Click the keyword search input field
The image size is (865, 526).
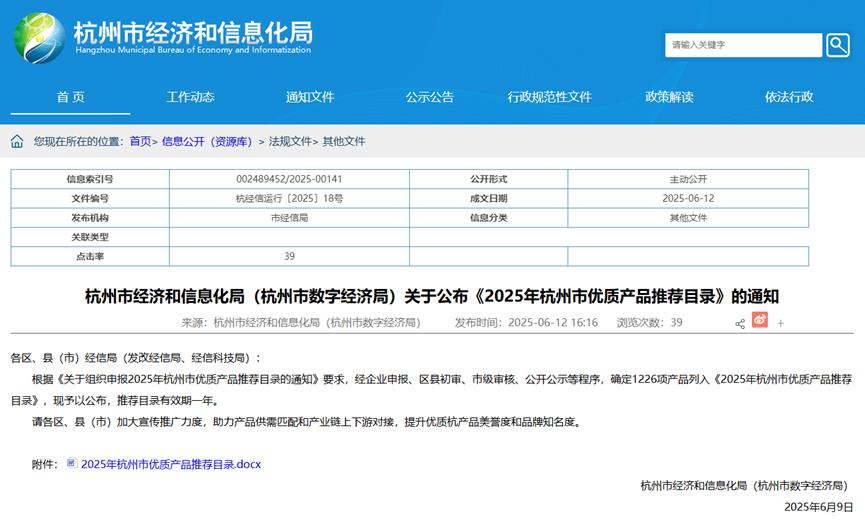[743, 45]
